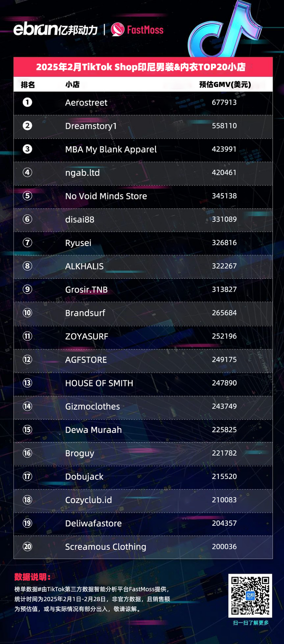The width and height of the screenshot is (284, 644).
Task: Click the rank 20 circled number
Action: pos(27,546)
